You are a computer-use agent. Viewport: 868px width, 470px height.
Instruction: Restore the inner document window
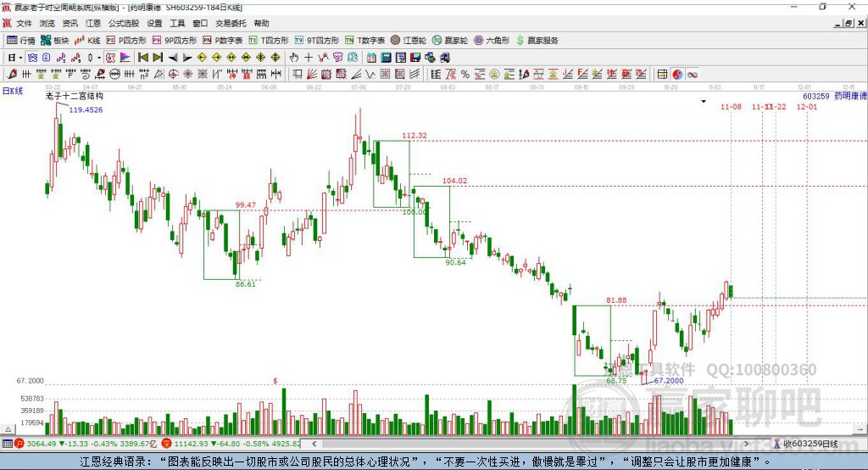(849, 23)
